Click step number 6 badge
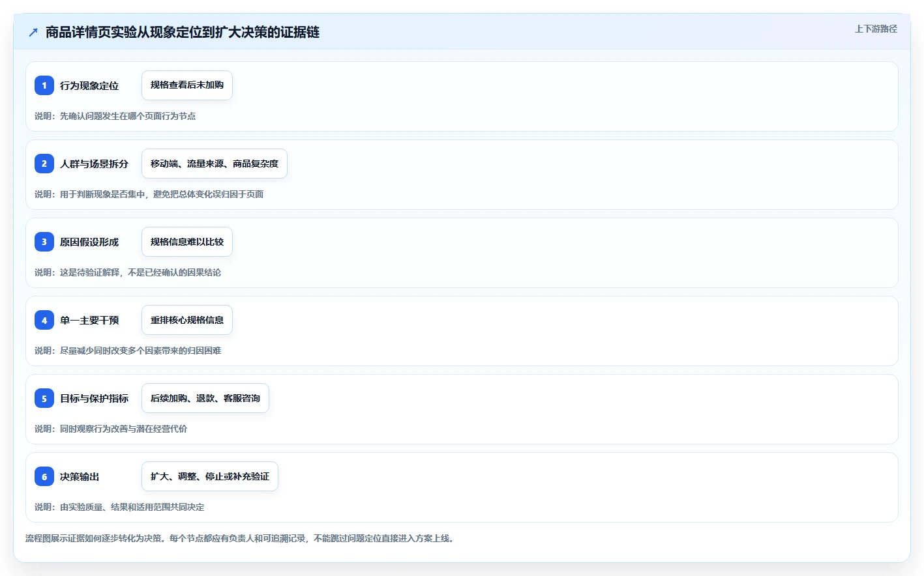Screen dimensions: 924x576 coord(44,476)
